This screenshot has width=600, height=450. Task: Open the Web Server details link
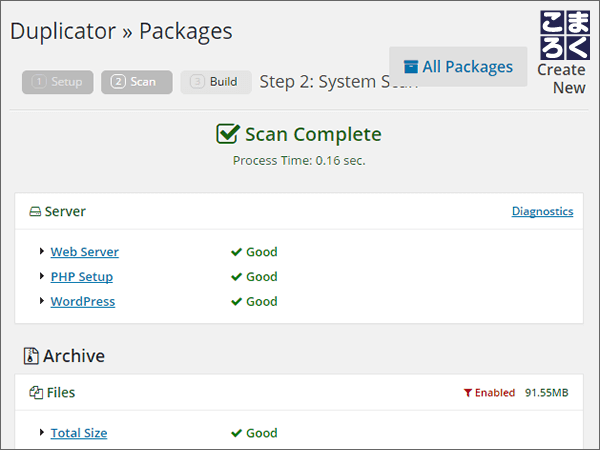coord(85,252)
